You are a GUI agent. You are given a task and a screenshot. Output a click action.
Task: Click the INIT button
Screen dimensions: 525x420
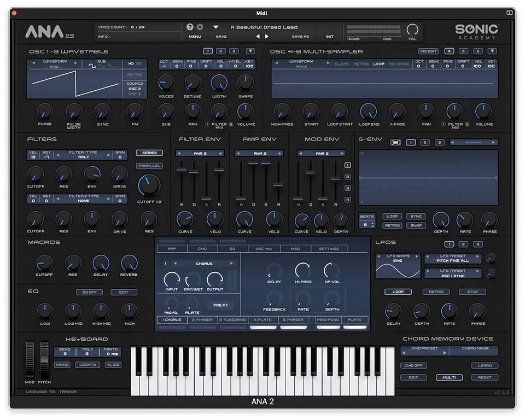(329, 37)
